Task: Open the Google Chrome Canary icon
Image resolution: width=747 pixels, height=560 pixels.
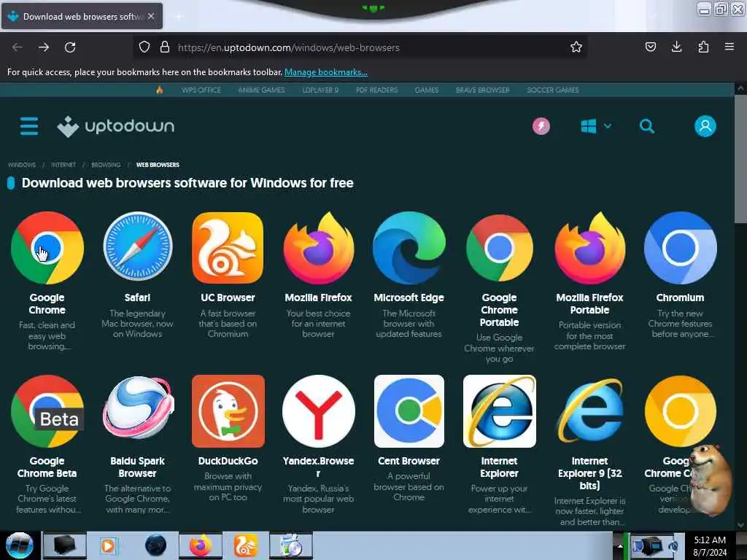Action: coord(680,411)
